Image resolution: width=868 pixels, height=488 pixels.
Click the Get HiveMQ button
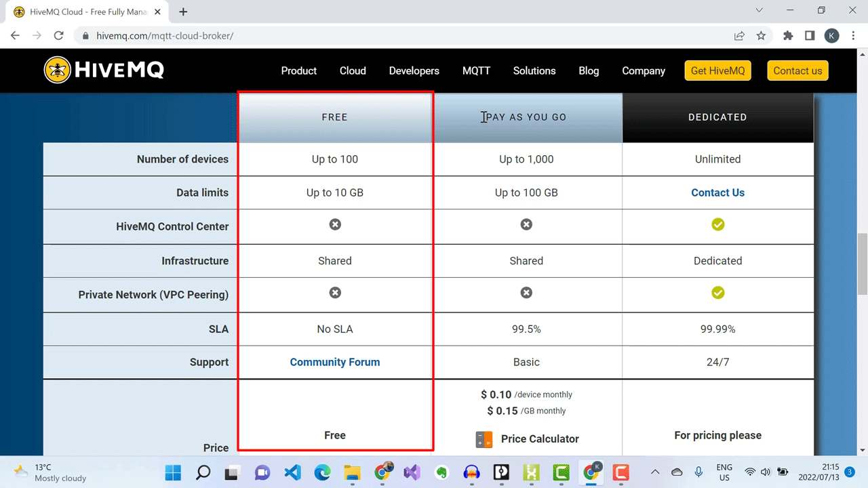pyautogui.click(x=717, y=70)
